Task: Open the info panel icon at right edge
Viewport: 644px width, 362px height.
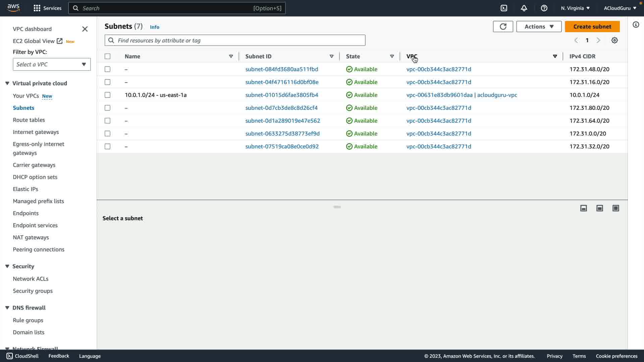Action: [636, 24]
